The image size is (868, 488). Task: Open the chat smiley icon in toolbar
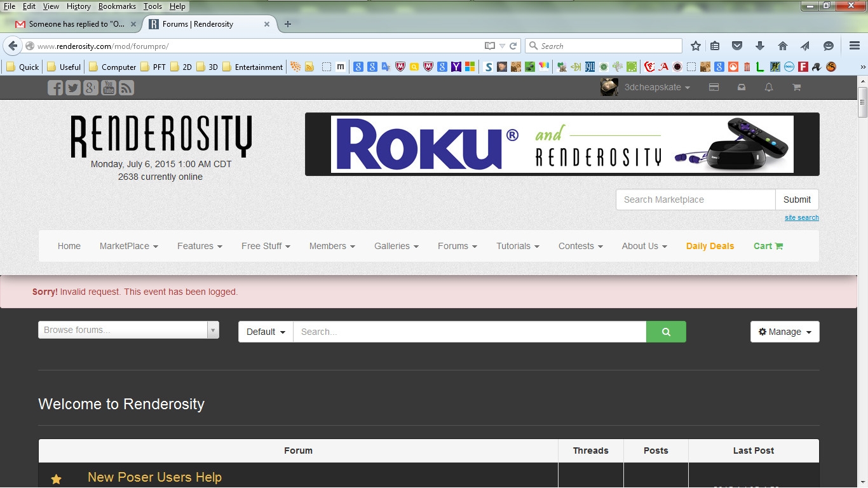[x=829, y=46]
